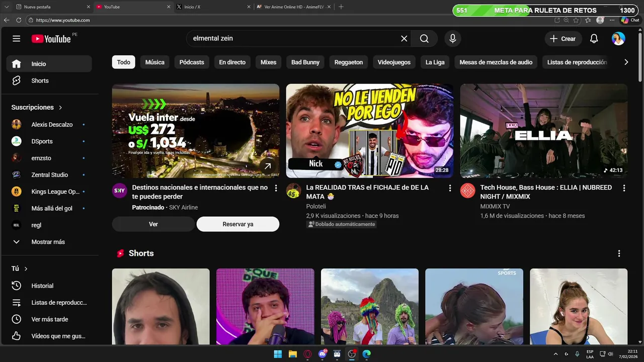Open the MIXMIX TV channel avatar

(x=468, y=191)
